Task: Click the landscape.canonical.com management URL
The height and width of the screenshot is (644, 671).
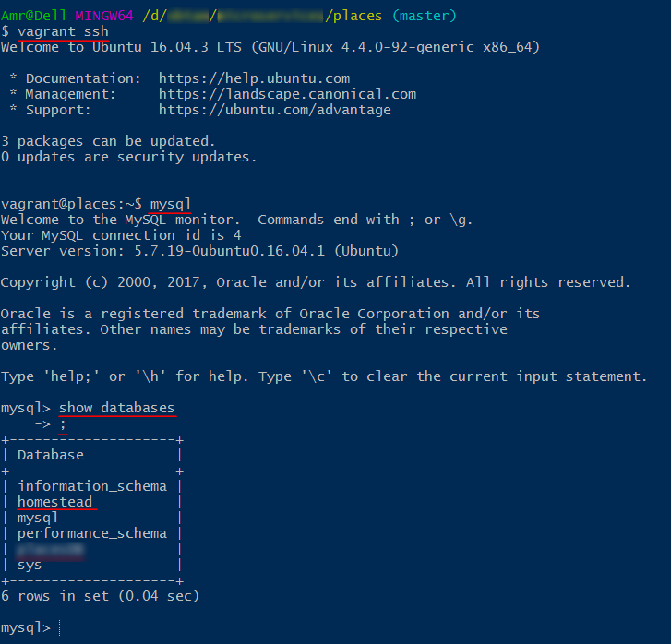Action: pyautogui.click(x=287, y=94)
